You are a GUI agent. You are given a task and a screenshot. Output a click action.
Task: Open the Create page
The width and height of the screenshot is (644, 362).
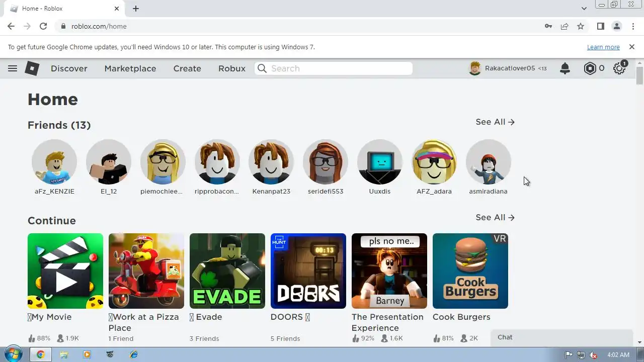pos(187,68)
